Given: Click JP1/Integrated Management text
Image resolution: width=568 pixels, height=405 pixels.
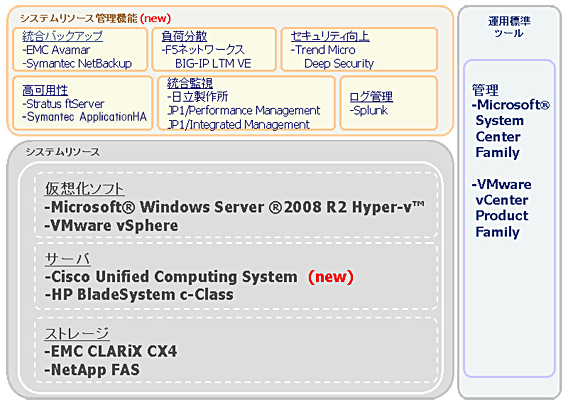Looking at the screenshot, I should (238, 124).
